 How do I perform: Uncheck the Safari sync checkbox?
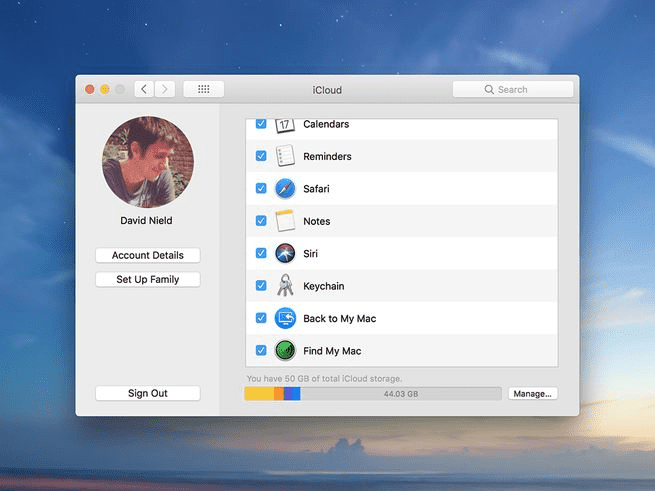coord(261,189)
